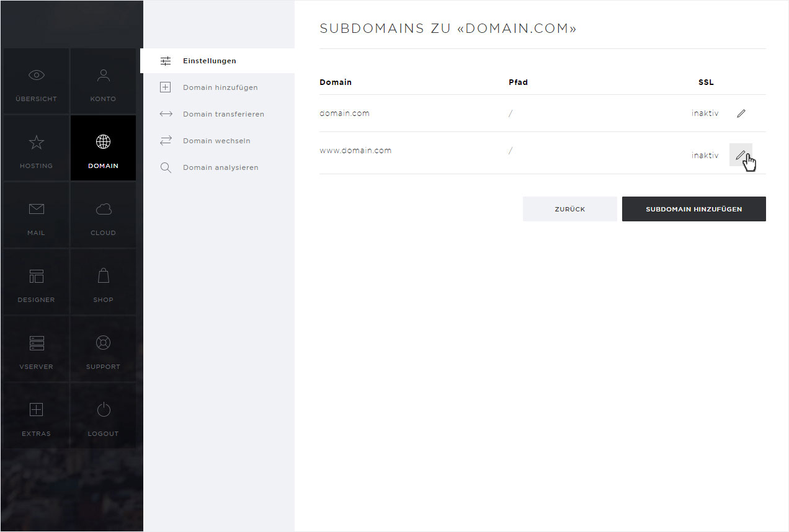
Task: Open the Cloud tile
Action: pos(103,215)
